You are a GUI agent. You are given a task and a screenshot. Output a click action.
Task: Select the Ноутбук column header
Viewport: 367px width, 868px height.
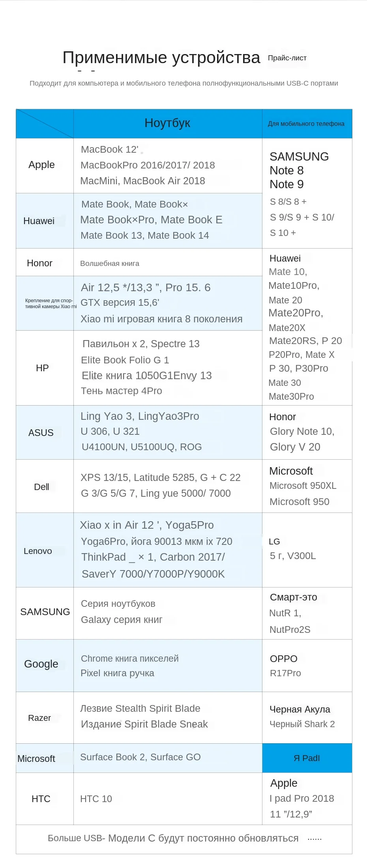pyautogui.click(x=167, y=123)
